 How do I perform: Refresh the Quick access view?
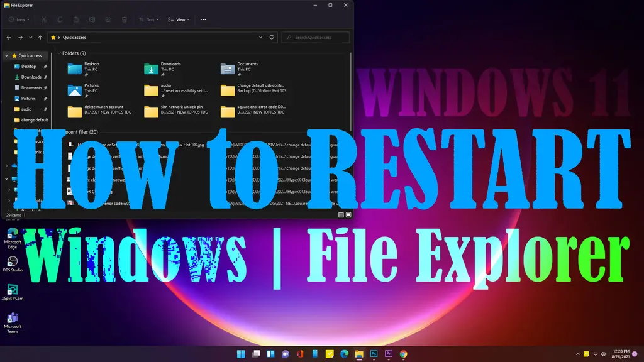click(272, 37)
